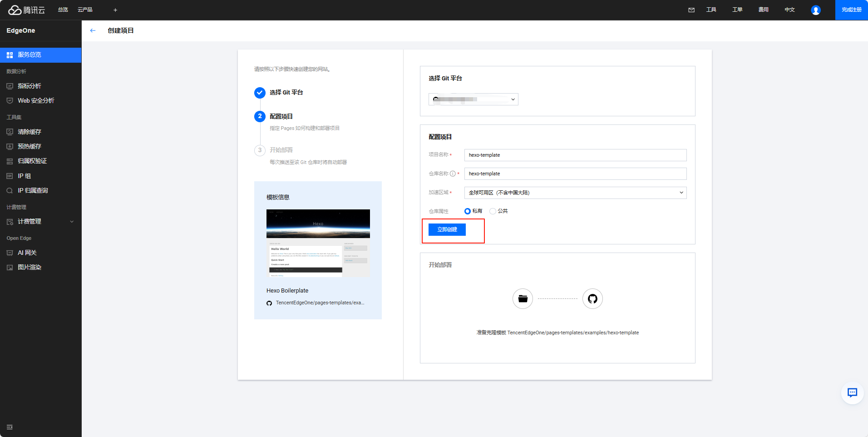
Task: Open 云产品 in the top menu
Action: [85, 10]
